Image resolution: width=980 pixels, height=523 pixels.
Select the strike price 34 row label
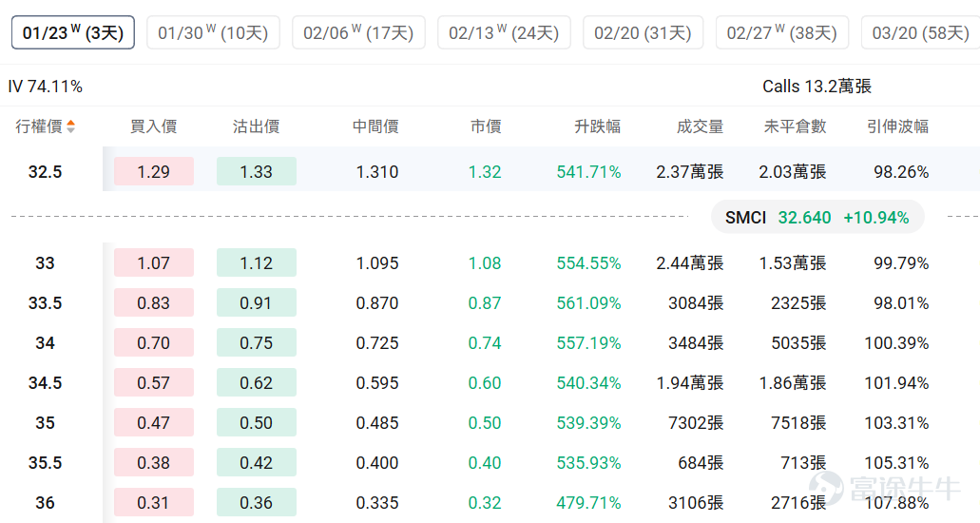click(x=45, y=343)
